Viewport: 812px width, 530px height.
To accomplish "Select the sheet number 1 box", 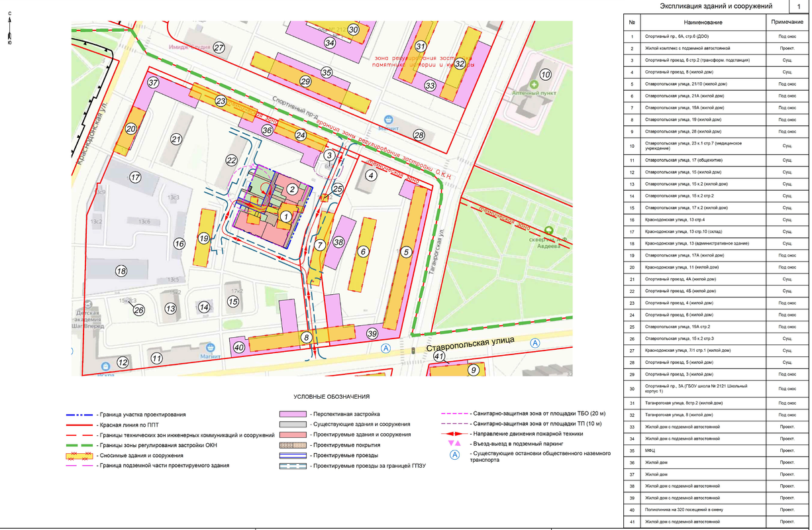I will click(x=798, y=6).
